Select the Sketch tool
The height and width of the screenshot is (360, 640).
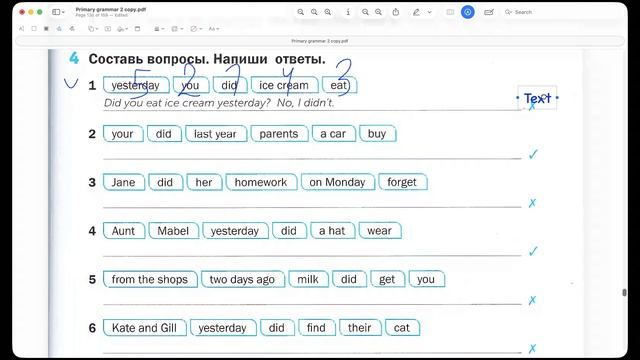59,29
